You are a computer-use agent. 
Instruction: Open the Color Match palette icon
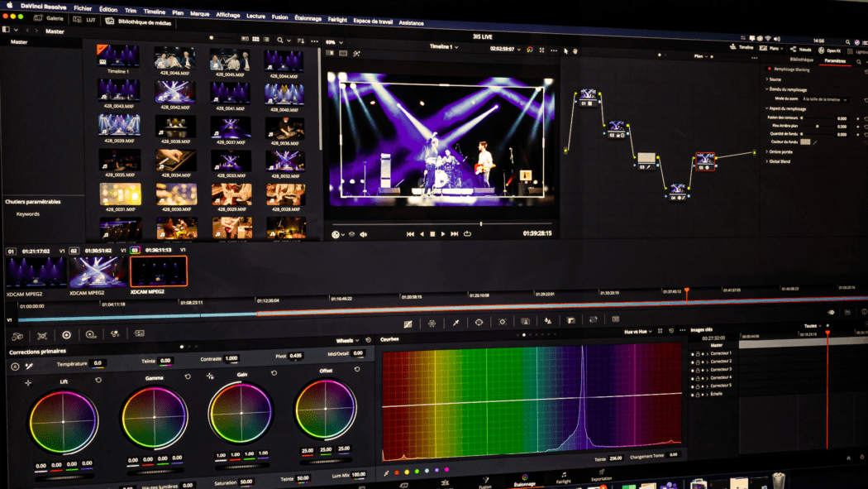(42, 336)
